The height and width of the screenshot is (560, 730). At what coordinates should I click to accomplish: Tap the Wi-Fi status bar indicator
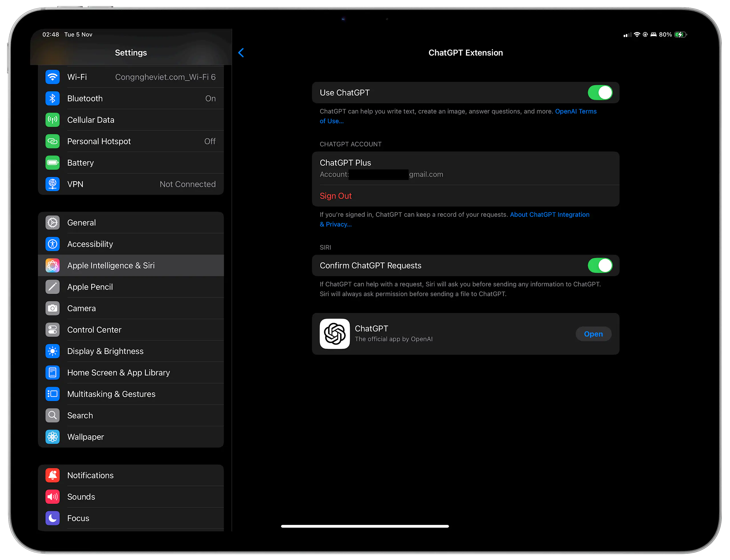[x=637, y=35]
